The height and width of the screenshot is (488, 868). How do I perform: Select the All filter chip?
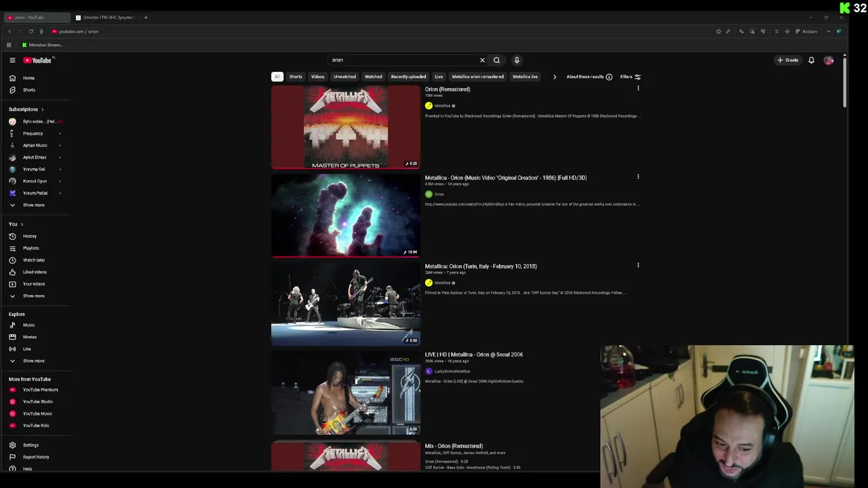(277, 77)
